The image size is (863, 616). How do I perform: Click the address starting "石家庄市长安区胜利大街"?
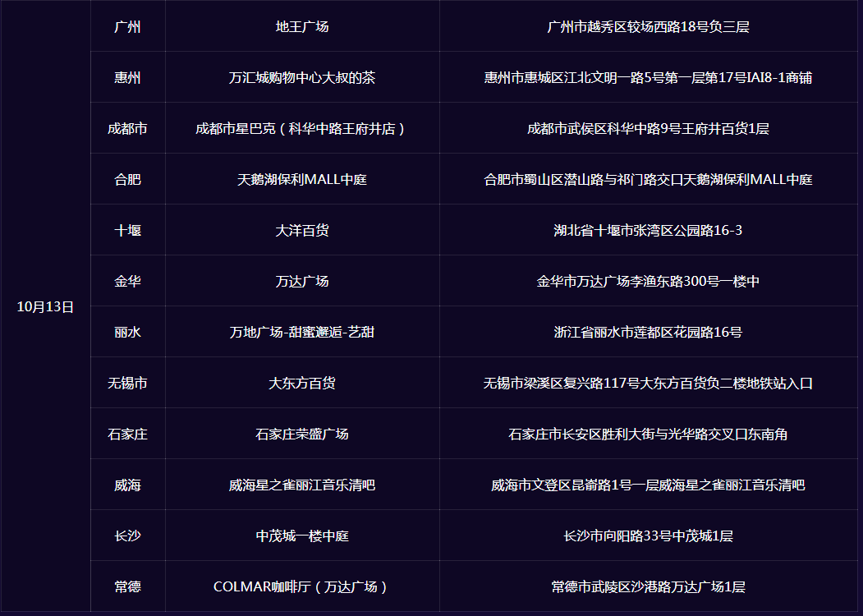pyautogui.click(x=649, y=434)
